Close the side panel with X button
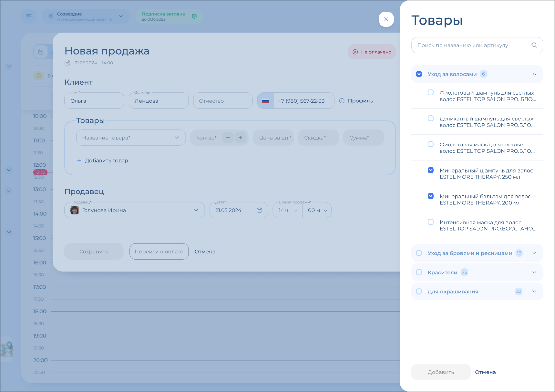The width and height of the screenshot is (555, 392). (386, 19)
